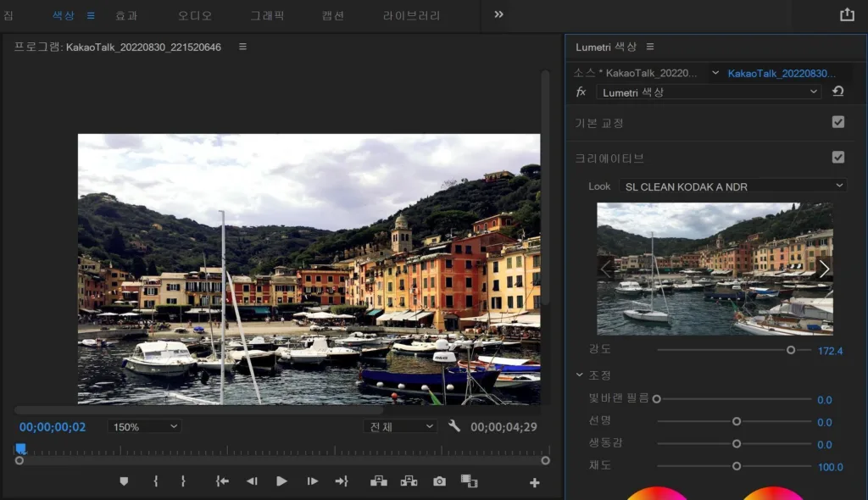Click the 강도 value 172.4
The image size is (868, 500).
(x=830, y=351)
